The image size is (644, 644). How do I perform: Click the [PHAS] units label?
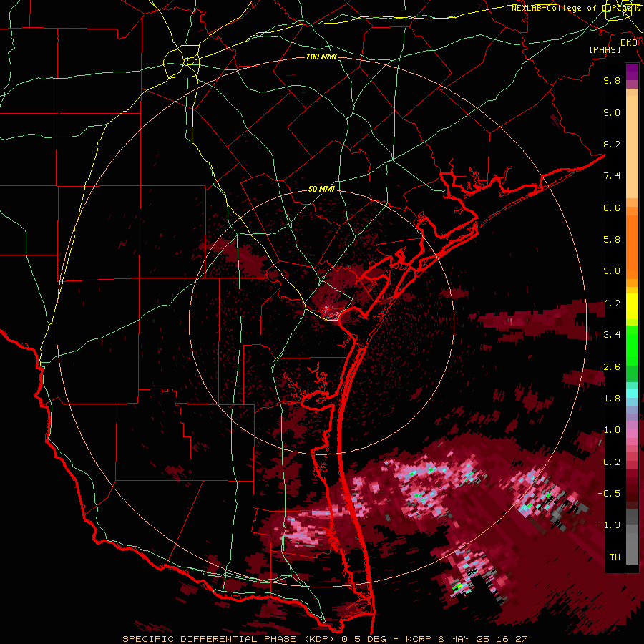(x=605, y=50)
